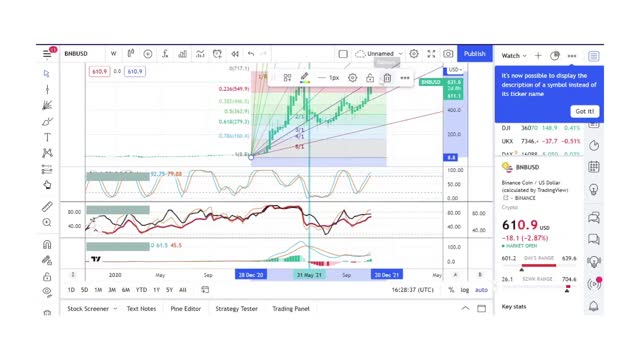Open the Indicators fx menu

click(165, 53)
